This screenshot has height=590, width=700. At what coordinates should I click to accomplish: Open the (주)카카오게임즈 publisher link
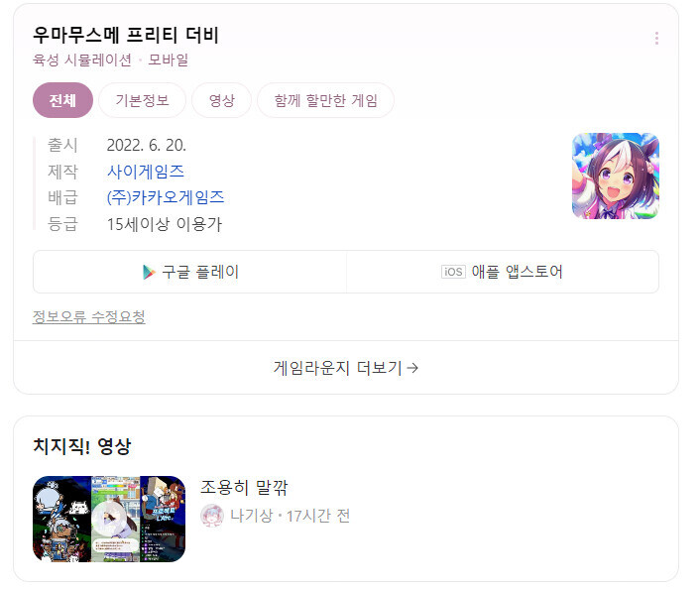166,197
